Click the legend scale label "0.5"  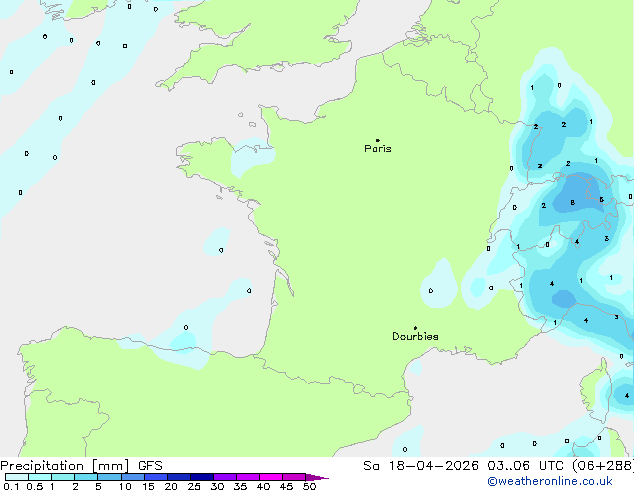35,486
